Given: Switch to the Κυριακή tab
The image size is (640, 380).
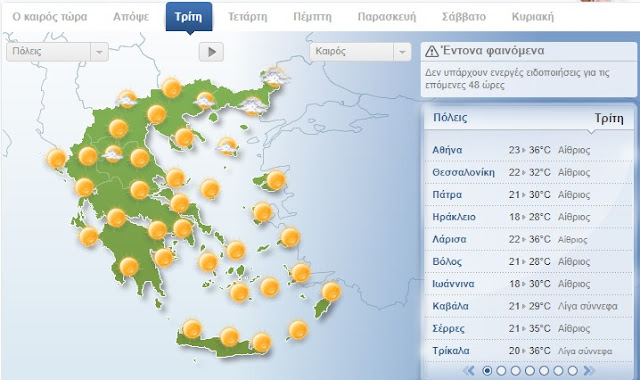Looking at the screenshot, I should 533,17.
